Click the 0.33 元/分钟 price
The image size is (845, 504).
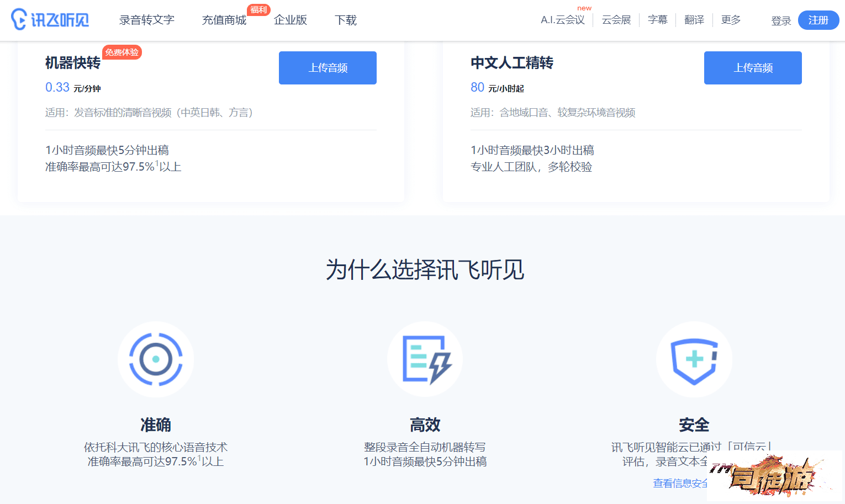click(x=73, y=88)
